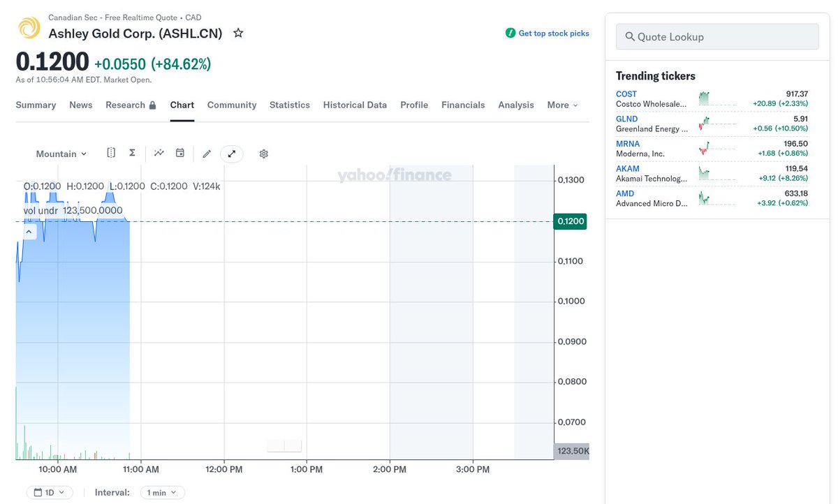Click the lock icon beside Research
The width and height of the screenshot is (838, 504).
point(152,105)
